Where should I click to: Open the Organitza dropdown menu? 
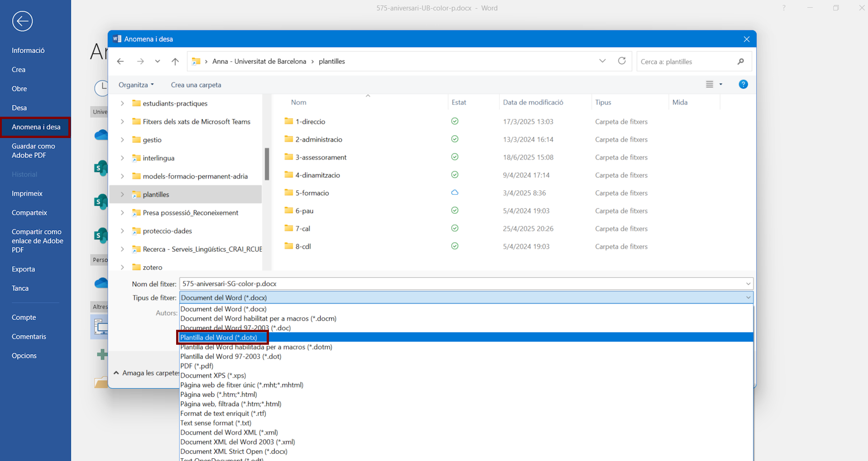(x=136, y=85)
